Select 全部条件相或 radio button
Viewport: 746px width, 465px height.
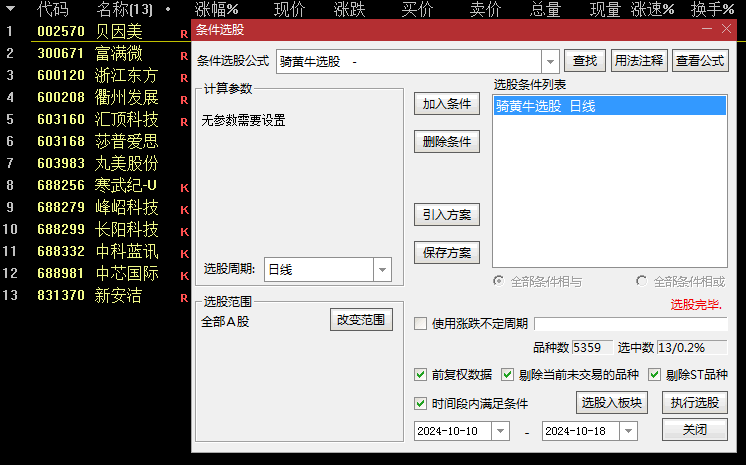point(642,281)
